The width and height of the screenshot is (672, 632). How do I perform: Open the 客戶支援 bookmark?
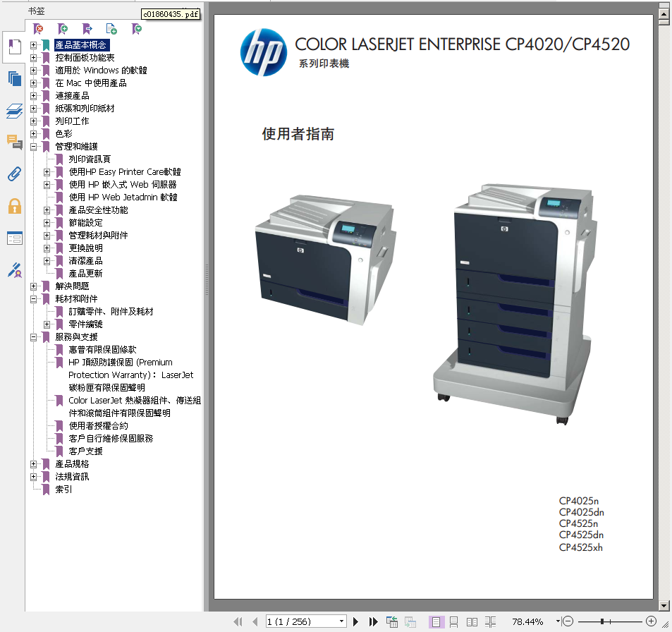click(86, 451)
